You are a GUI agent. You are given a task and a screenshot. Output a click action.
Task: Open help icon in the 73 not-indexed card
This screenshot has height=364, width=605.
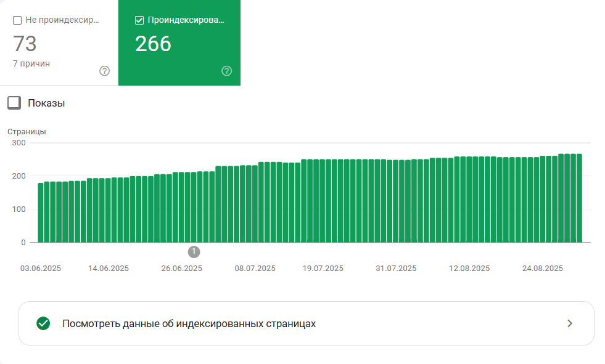(105, 71)
